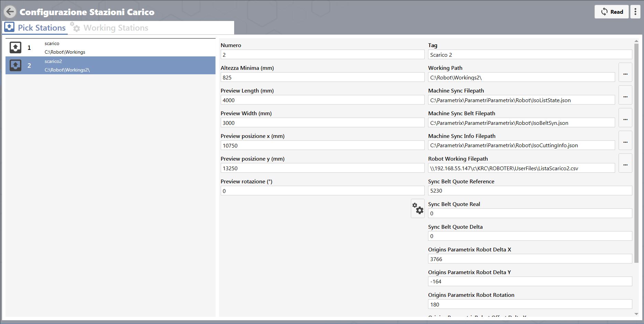Browse for Machine Sync Belt Filepath
644x324 pixels.
(x=625, y=118)
